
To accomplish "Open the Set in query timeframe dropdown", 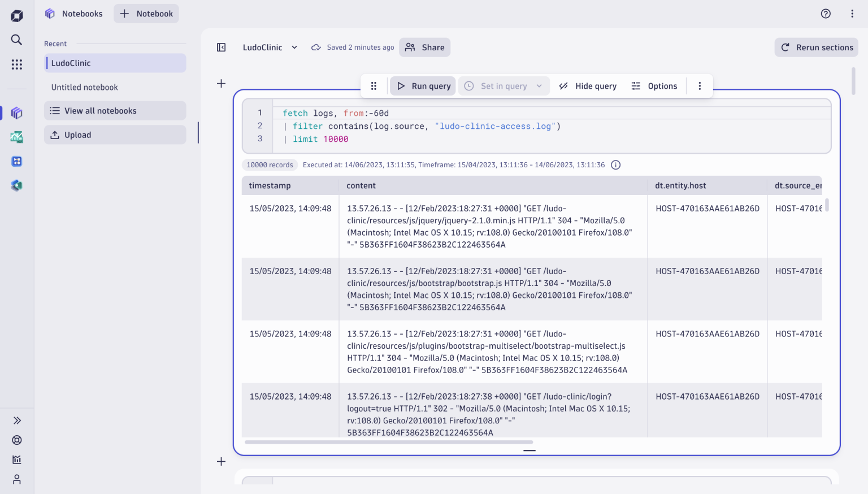I will 504,85.
